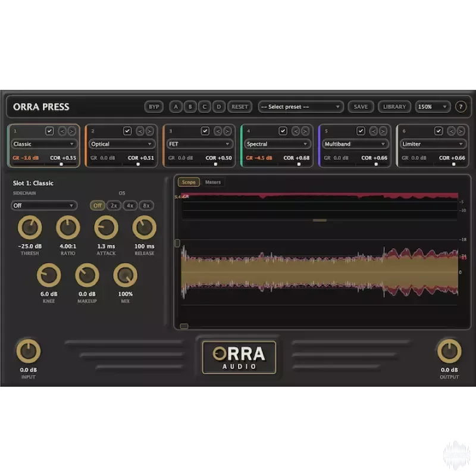
Task: Click slot 4 correlation meter bar
Action: pos(277,164)
